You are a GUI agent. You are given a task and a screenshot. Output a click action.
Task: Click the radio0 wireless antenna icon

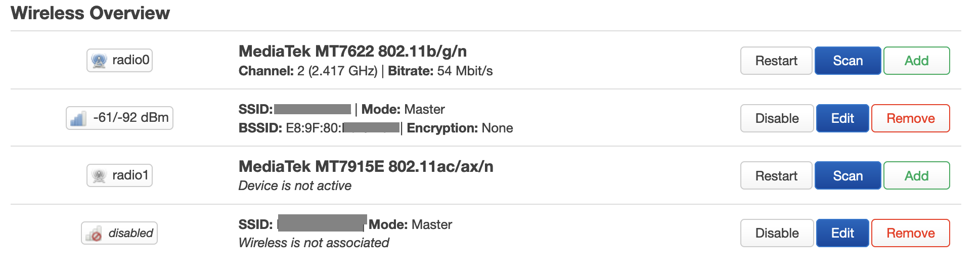click(99, 61)
